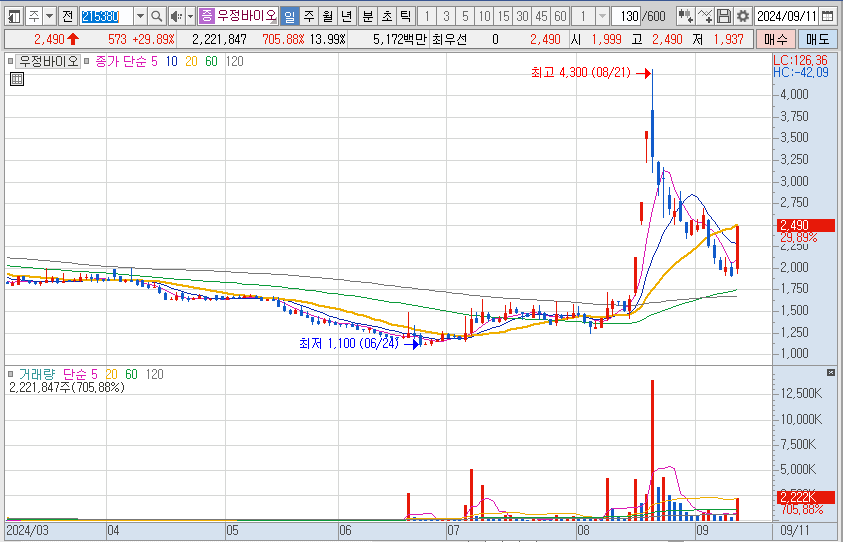The image size is (843, 542).
Task: Choose the 3 interval button
Action: [x=446, y=17]
